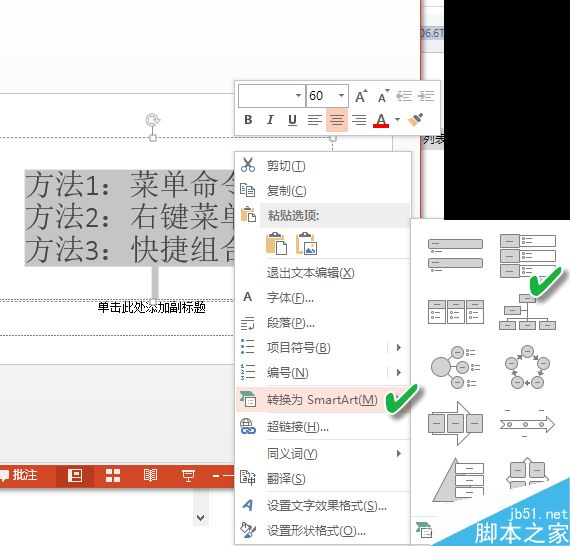The width and height of the screenshot is (570, 546).
Task: Click the scroll down chevron below status bar
Action: tap(201, 518)
